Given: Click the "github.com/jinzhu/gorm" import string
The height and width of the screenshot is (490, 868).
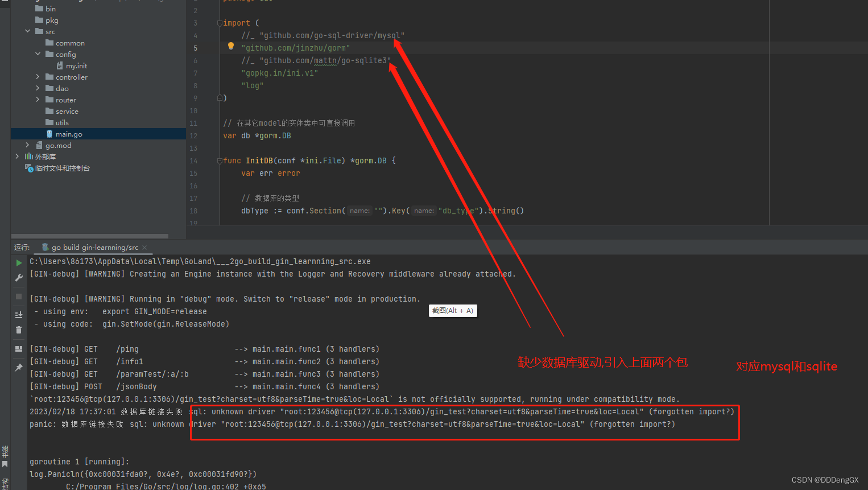Looking at the screenshot, I should coord(296,48).
